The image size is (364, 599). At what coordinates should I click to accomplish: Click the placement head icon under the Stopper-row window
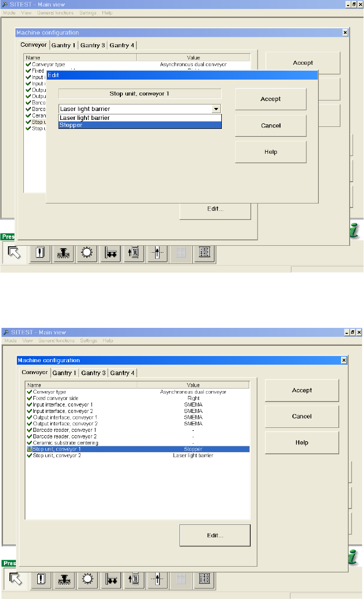(x=64, y=580)
